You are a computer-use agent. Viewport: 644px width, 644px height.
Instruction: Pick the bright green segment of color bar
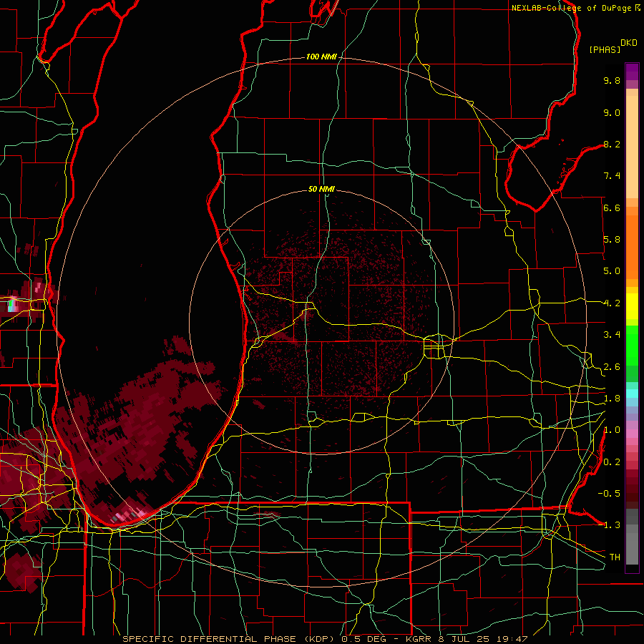point(632,345)
